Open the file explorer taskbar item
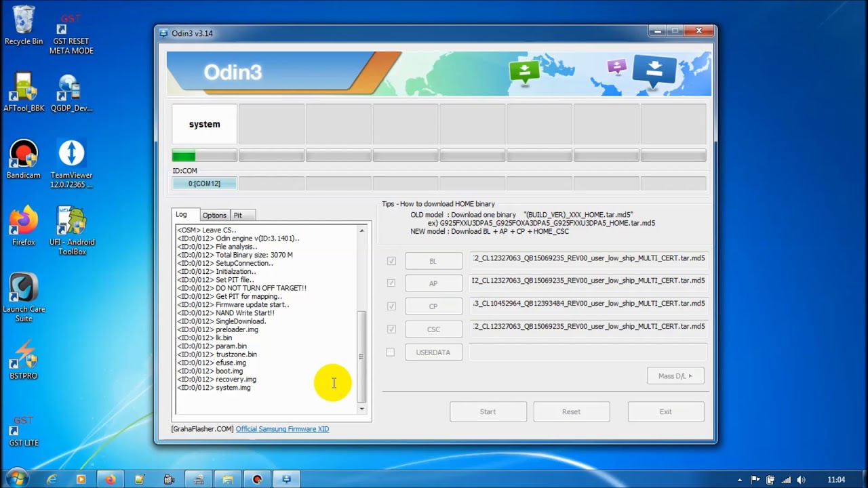Screen dimensions: 868x488 pos(227,479)
